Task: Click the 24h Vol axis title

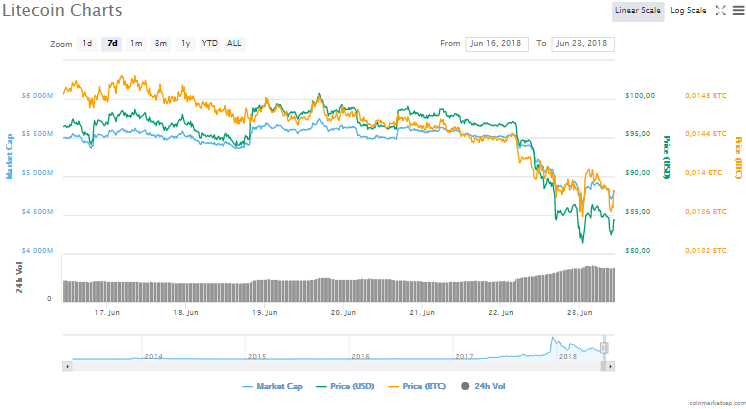Action: pyautogui.click(x=19, y=277)
